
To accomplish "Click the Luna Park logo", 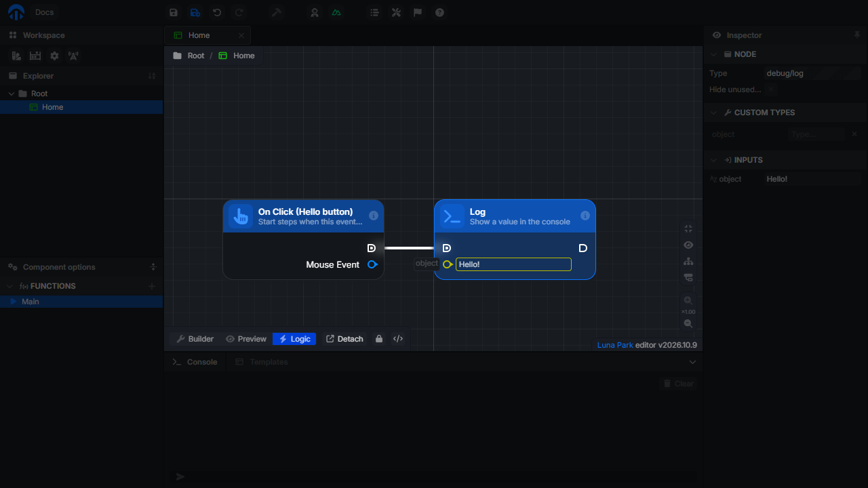I will click(16, 12).
